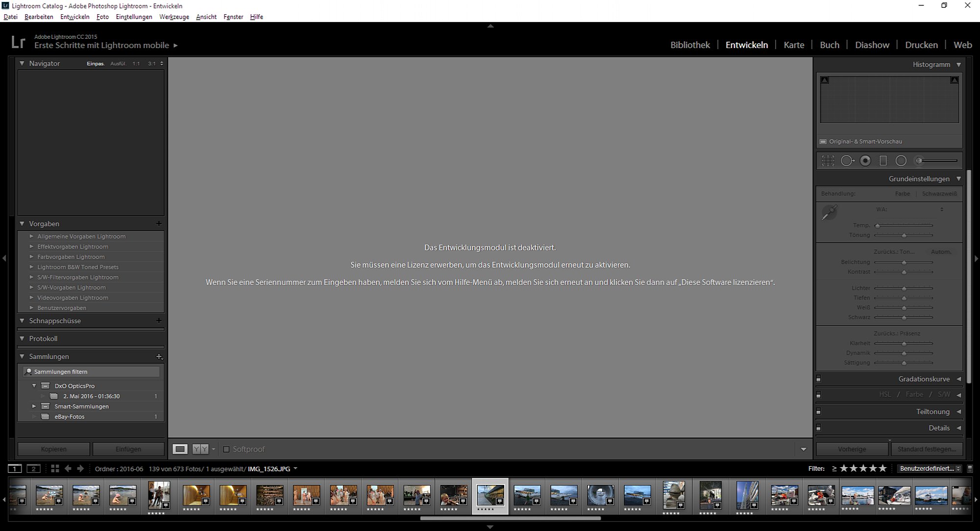Image resolution: width=980 pixels, height=531 pixels.
Task: Adjust the Temp. slider
Action: 904,226
